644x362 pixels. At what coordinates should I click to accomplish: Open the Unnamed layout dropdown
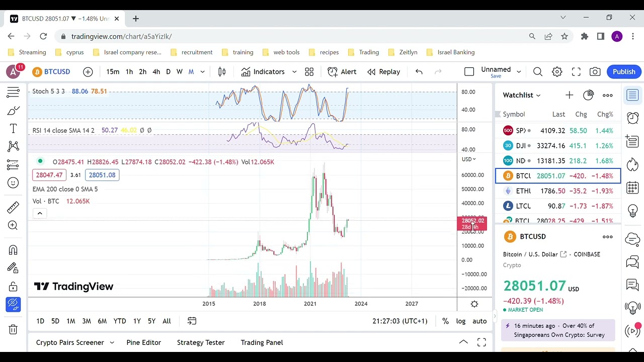518,72
